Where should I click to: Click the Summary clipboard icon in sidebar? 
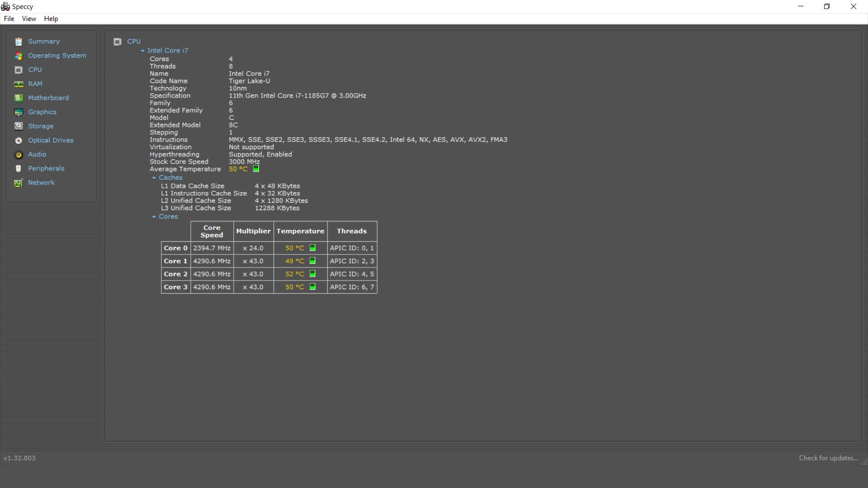tap(19, 42)
